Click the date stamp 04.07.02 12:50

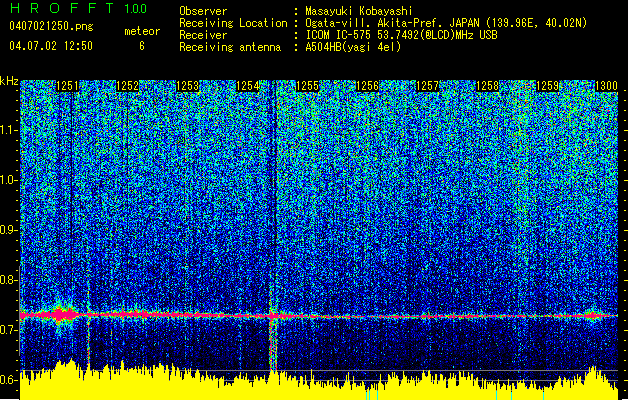coord(51,46)
